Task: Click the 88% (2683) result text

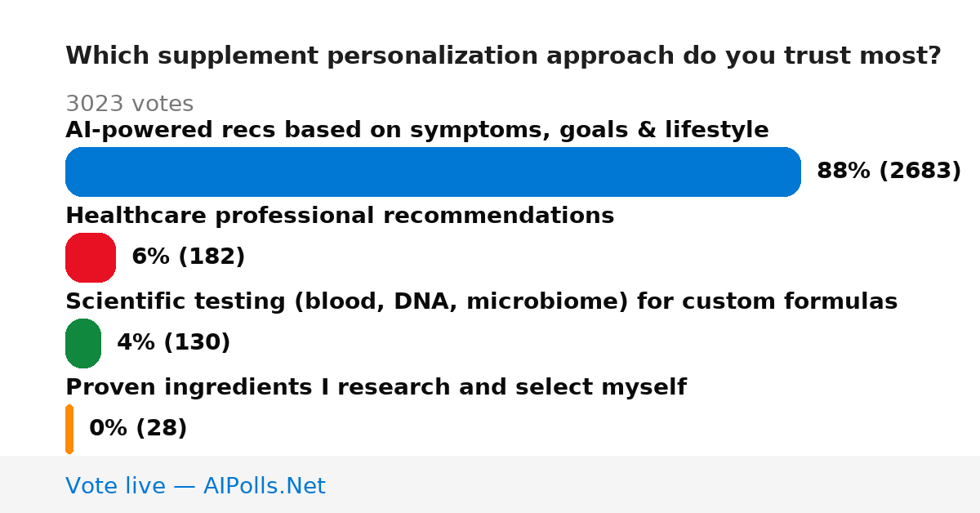Action: click(889, 172)
